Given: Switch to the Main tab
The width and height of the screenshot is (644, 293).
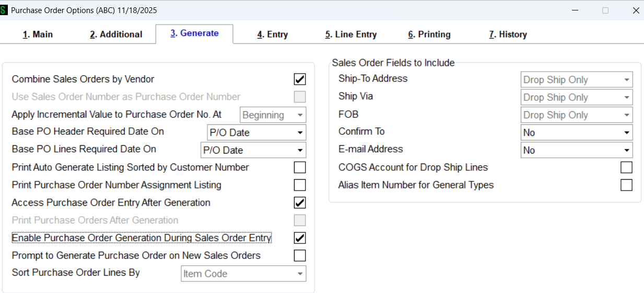Looking at the screenshot, I should pos(38,34).
